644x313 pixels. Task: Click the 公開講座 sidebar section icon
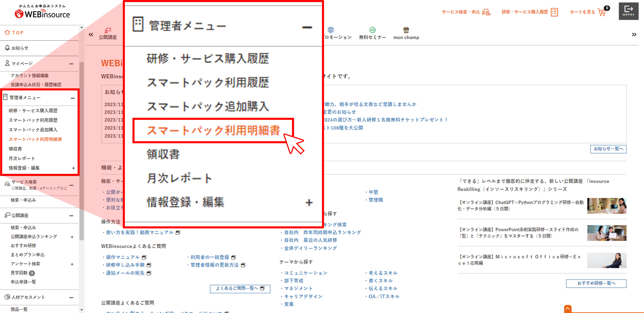7,215
